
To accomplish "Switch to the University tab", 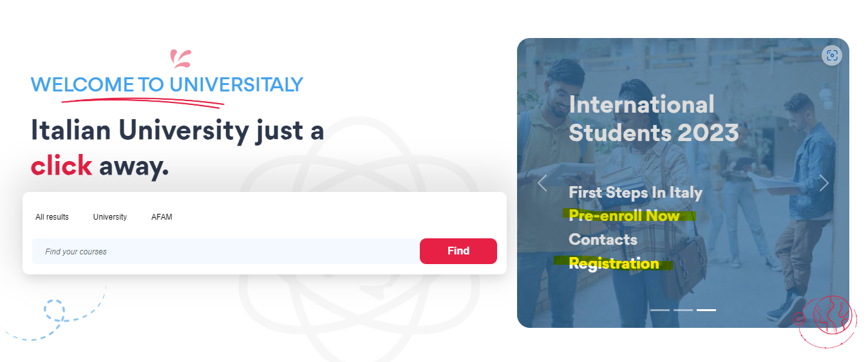I will click(110, 217).
